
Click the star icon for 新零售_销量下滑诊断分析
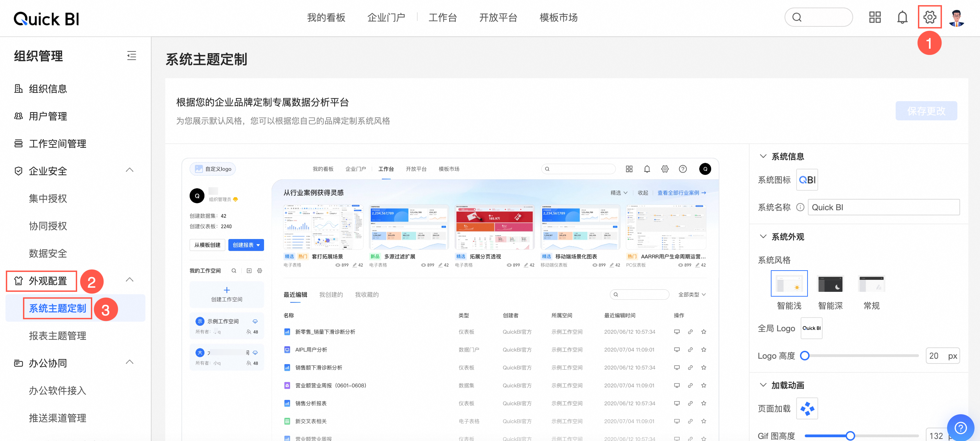click(703, 331)
